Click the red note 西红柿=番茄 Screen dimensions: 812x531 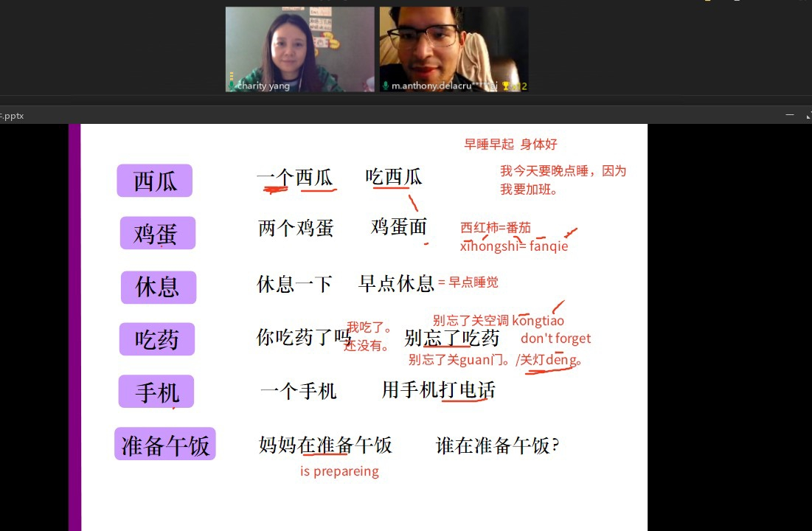pos(496,227)
